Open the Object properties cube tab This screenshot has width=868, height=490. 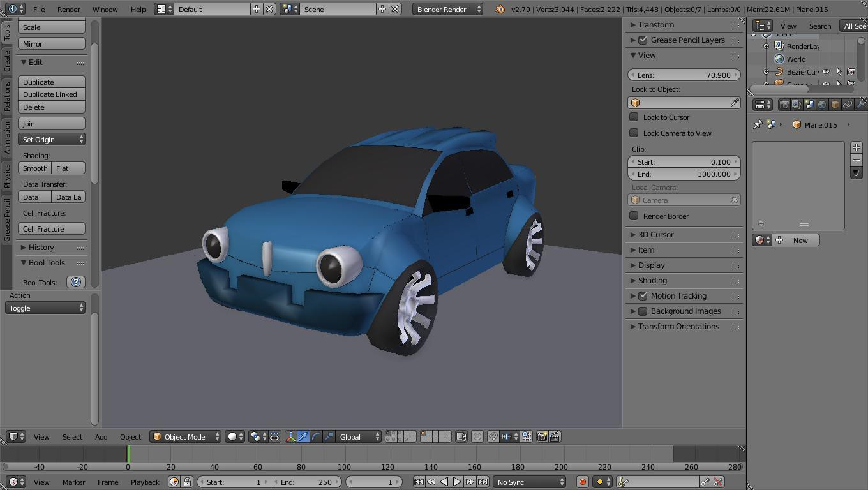[x=835, y=105]
